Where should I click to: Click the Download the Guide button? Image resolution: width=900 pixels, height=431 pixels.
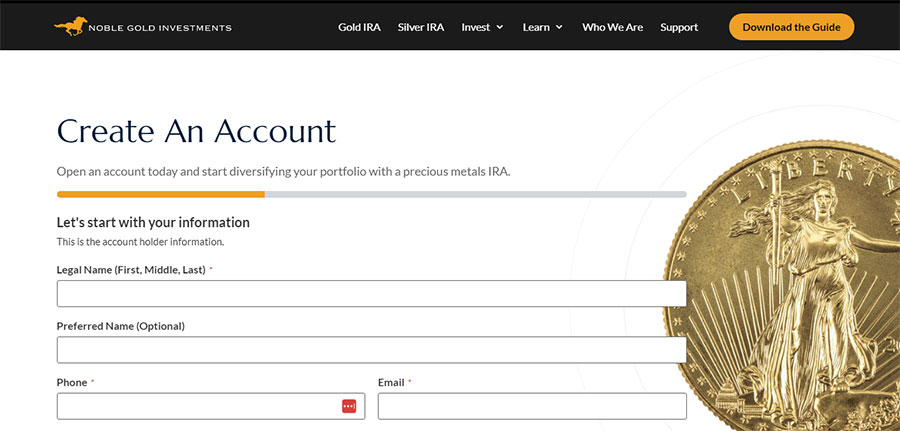(792, 27)
